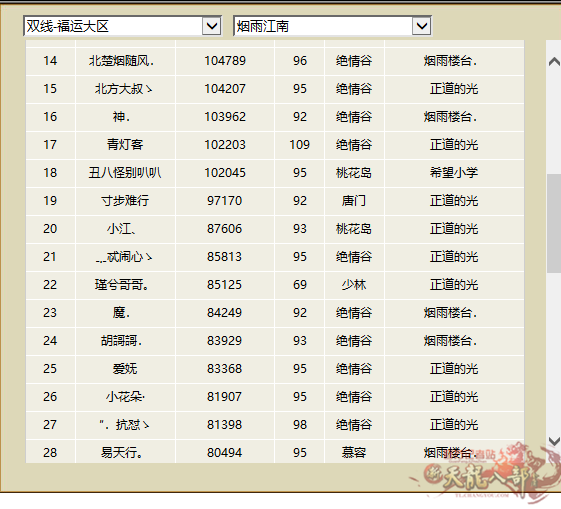The height and width of the screenshot is (509, 561).
Task: Click score value 85125
Action: pyautogui.click(x=225, y=285)
